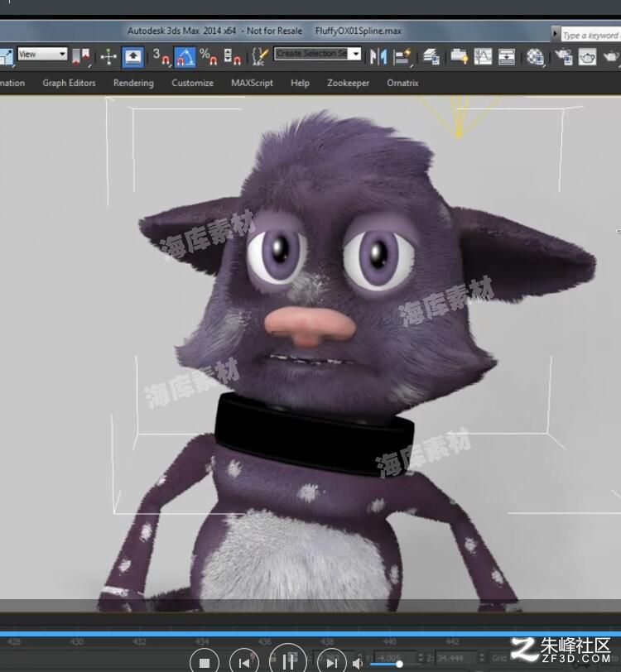Open the Ornatrix menu
Image resolution: width=621 pixels, height=672 pixels.
(x=402, y=83)
